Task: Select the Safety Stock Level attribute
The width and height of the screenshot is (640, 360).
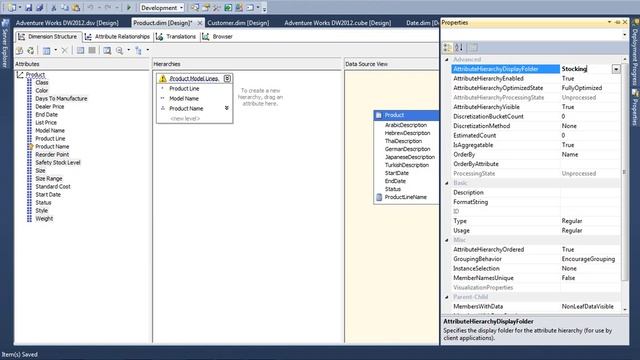Action: 58,162
